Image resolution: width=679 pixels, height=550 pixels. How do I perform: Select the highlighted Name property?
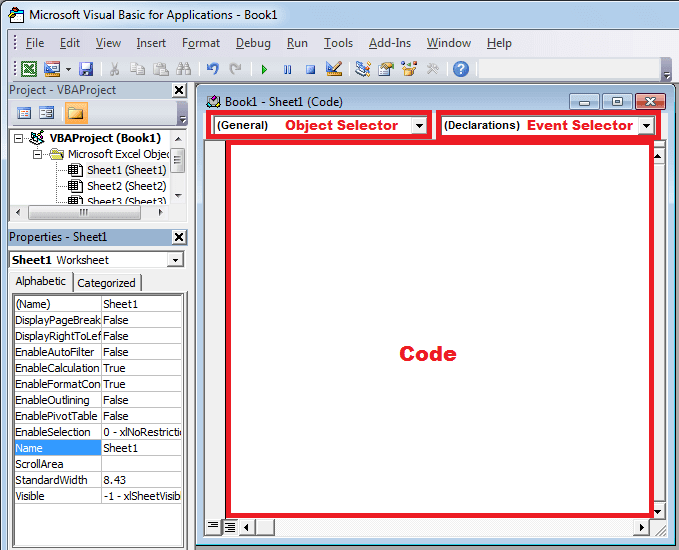click(58, 448)
